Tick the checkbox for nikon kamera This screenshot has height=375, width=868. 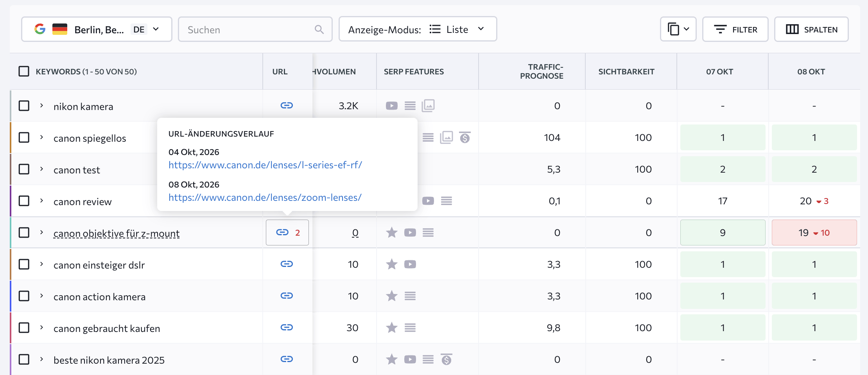[x=24, y=106]
